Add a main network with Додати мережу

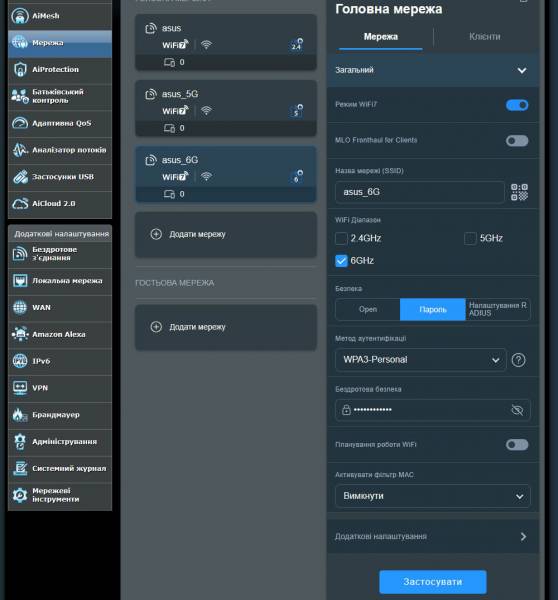coord(226,235)
